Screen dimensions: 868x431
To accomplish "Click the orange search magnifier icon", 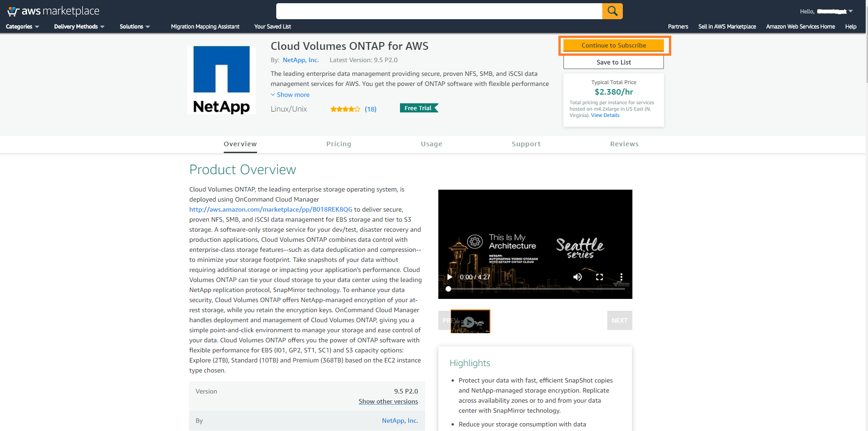I will click(612, 11).
